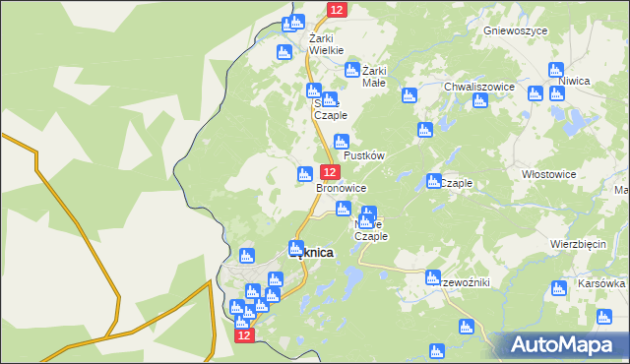This screenshot has height=364, width=630.
Task: Select the factory icon left of Bronowice
Action: [x=305, y=174]
